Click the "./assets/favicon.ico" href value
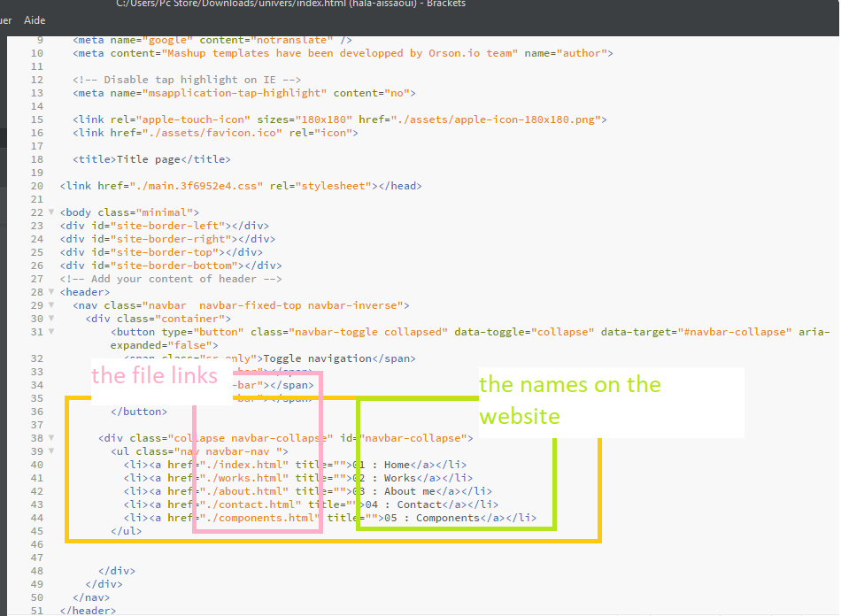The height and width of the screenshot is (616, 841). pyautogui.click(x=212, y=133)
